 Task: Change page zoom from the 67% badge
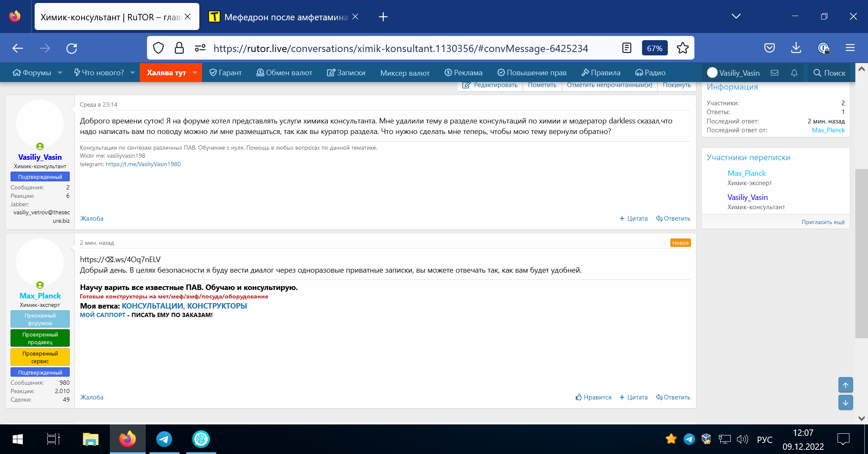coord(654,48)
